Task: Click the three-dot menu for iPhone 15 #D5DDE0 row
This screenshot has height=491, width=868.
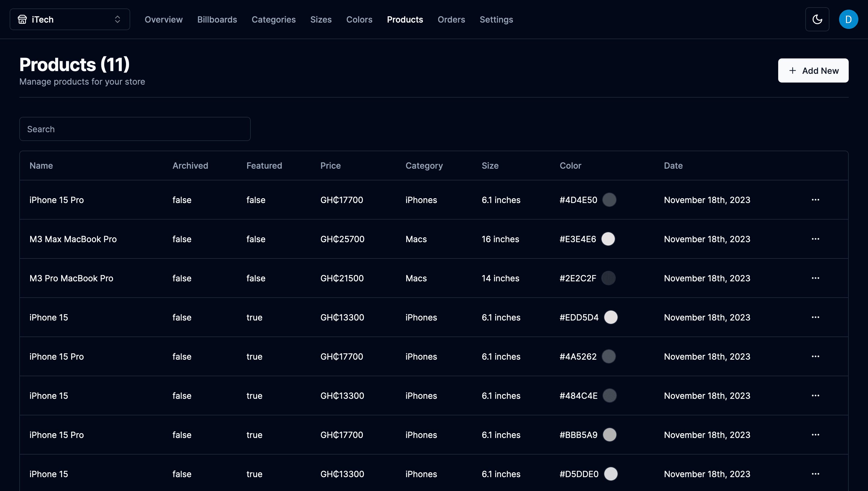Action: point(816,474)
